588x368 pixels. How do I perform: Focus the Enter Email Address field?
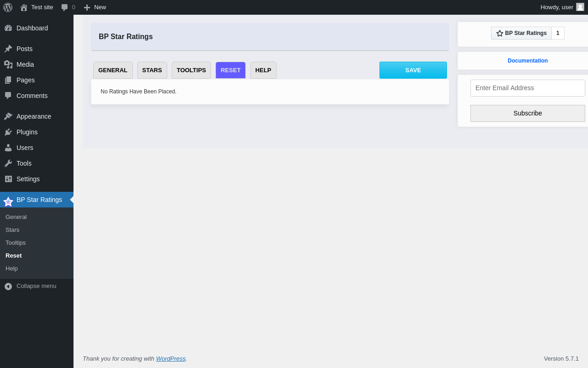coord(528,88)
